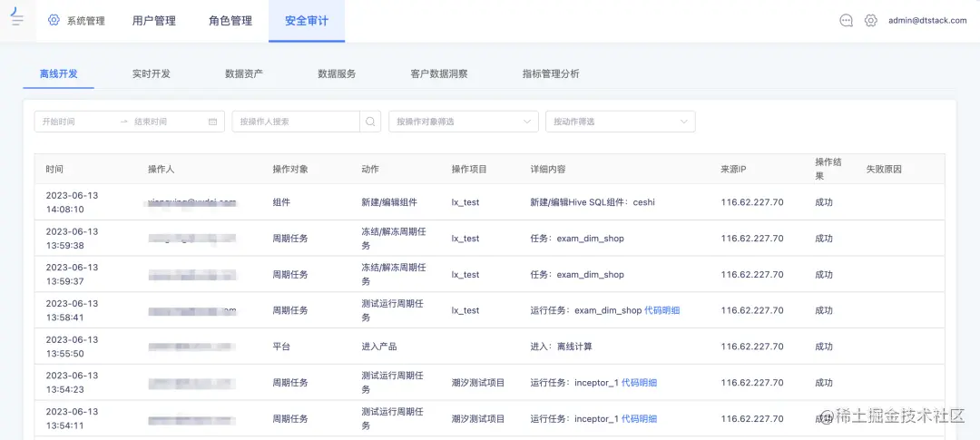Open 代码明细 link in 13:54:11 row
The width and height of the screenshot is (980, 440).
click(639, 419)
